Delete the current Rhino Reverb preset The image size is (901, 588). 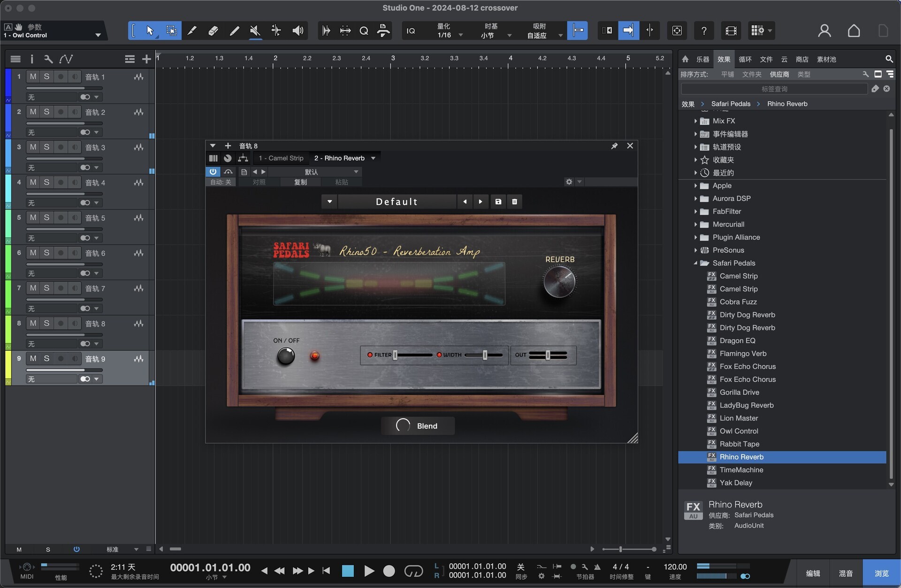click(x=515, y=202)
